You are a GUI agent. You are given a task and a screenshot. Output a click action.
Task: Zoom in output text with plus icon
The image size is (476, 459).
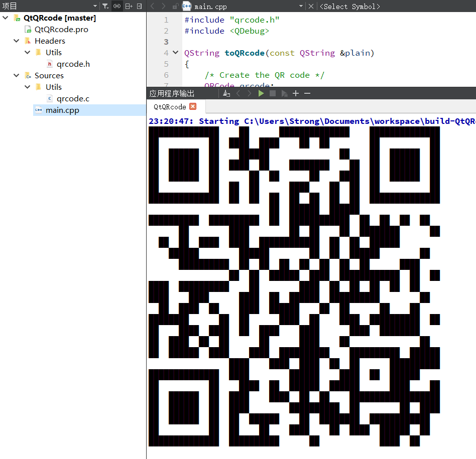click(296, 93)
